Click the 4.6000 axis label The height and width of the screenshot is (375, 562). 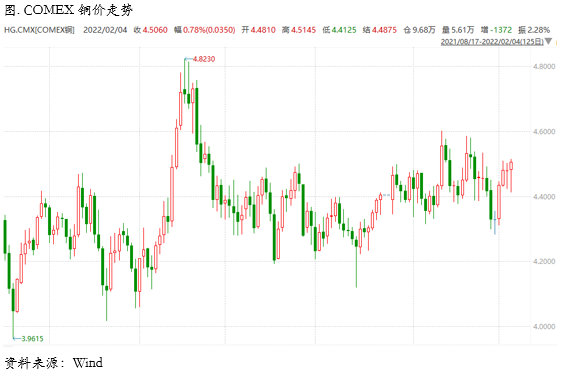coord(544,132)
